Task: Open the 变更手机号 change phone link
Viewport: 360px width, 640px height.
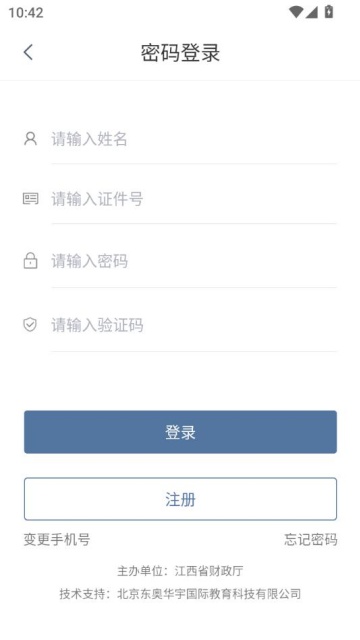Action: 57,540
